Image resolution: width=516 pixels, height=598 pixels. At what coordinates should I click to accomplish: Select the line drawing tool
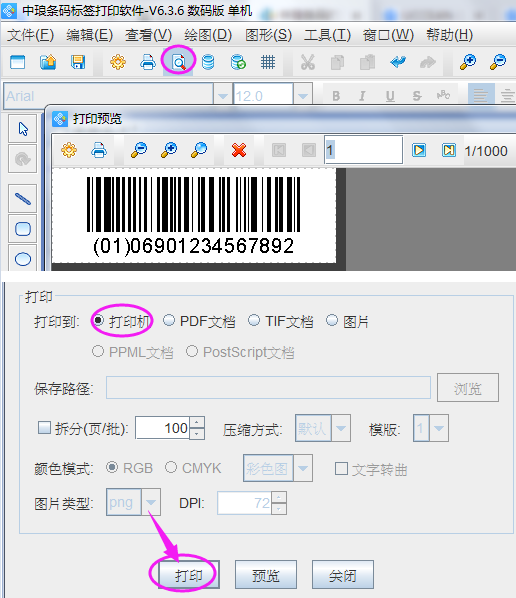pyautogui.click(x=23, y=199)
